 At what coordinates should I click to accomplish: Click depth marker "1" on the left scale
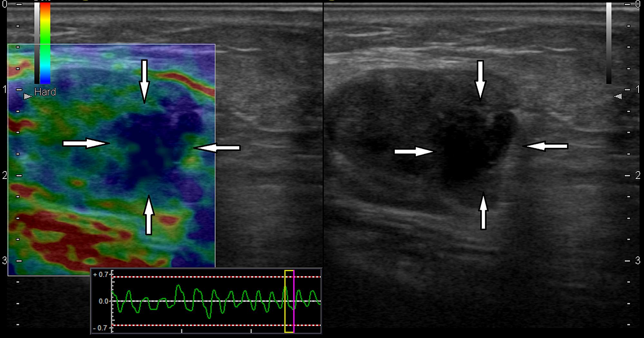coord(5,89)
